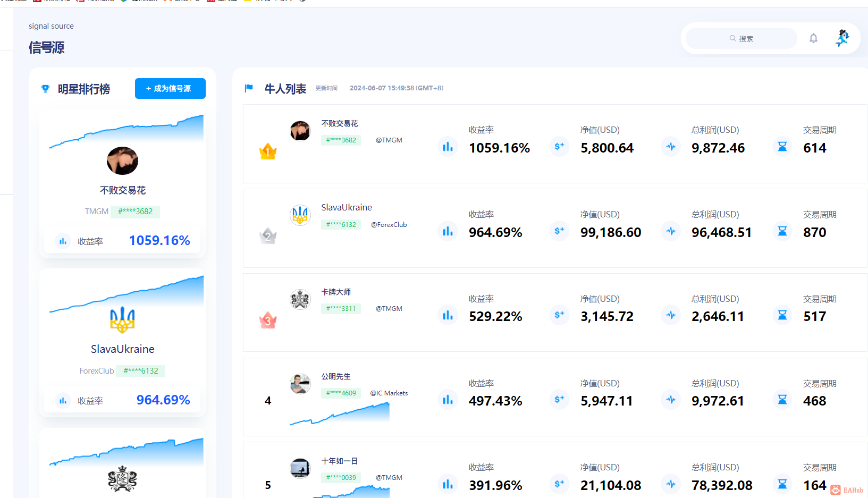Click the yield bar-chart icon for 497.43%
Viewport: 868px width, 498px height.
point(448,400)
